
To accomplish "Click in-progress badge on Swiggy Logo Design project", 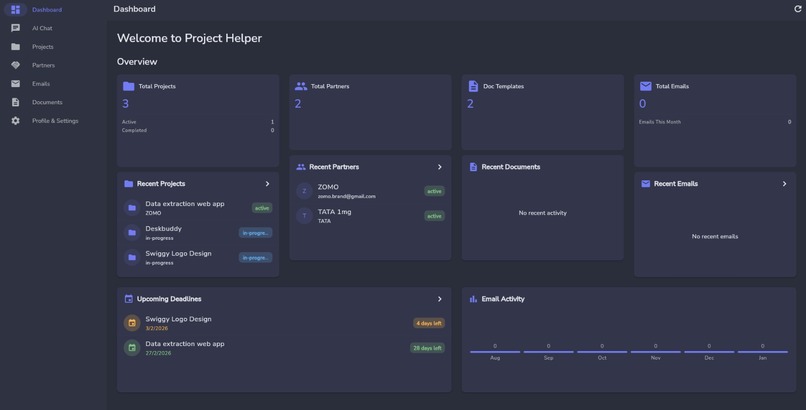I will [255, 257].
